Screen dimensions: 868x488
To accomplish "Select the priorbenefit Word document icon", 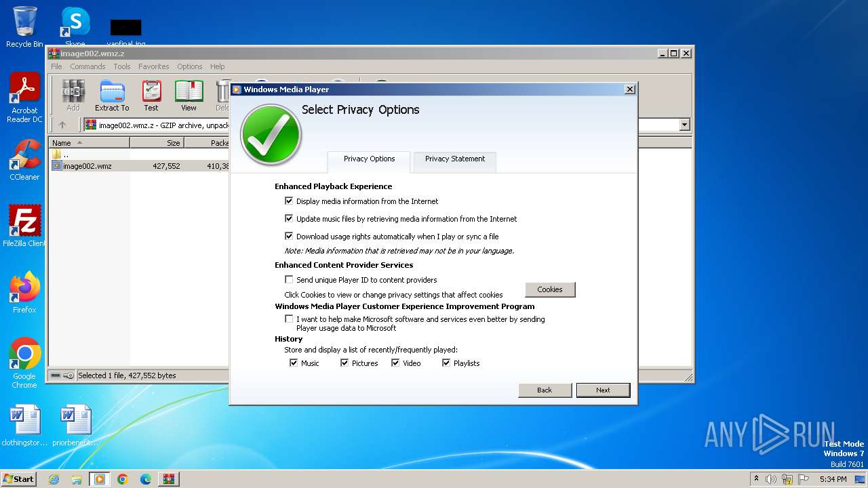I will click(75, 426).
